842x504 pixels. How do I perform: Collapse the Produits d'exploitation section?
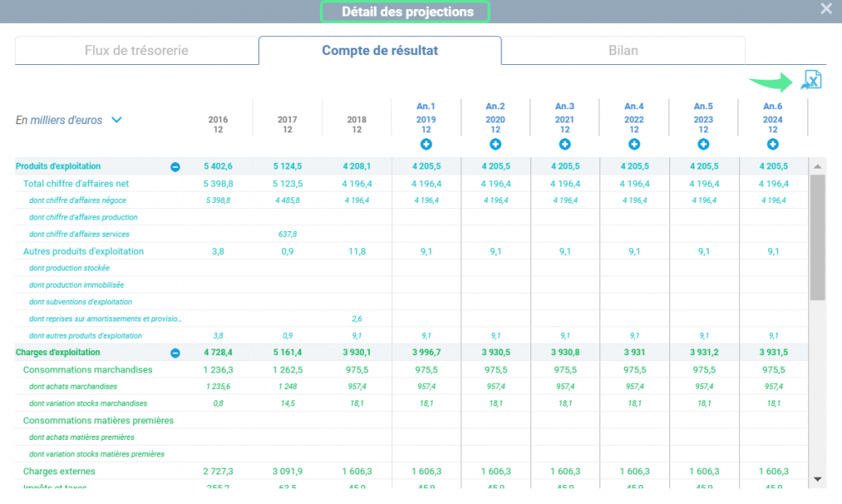point(175,167)
